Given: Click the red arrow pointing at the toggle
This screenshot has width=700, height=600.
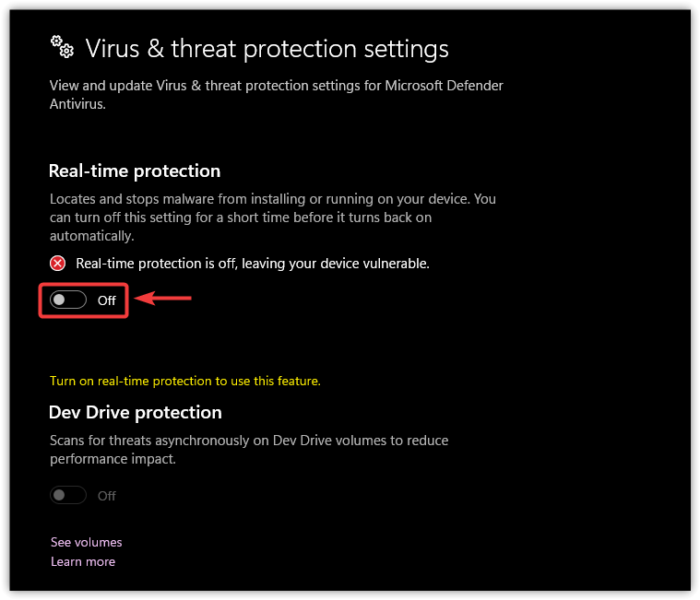Looking at the screenshot, I should [163, 298].
